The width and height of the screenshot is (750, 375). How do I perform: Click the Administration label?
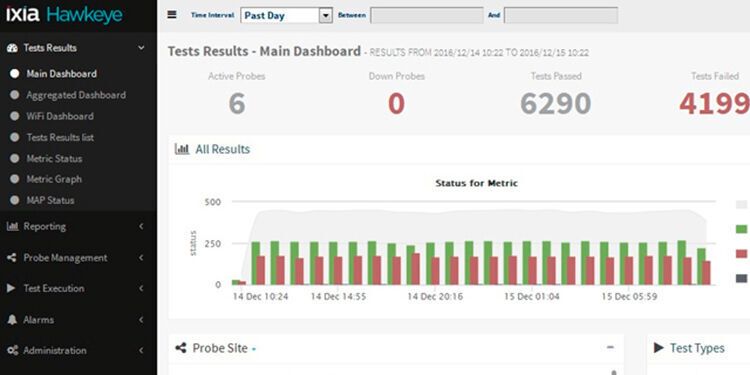point(55,351)
